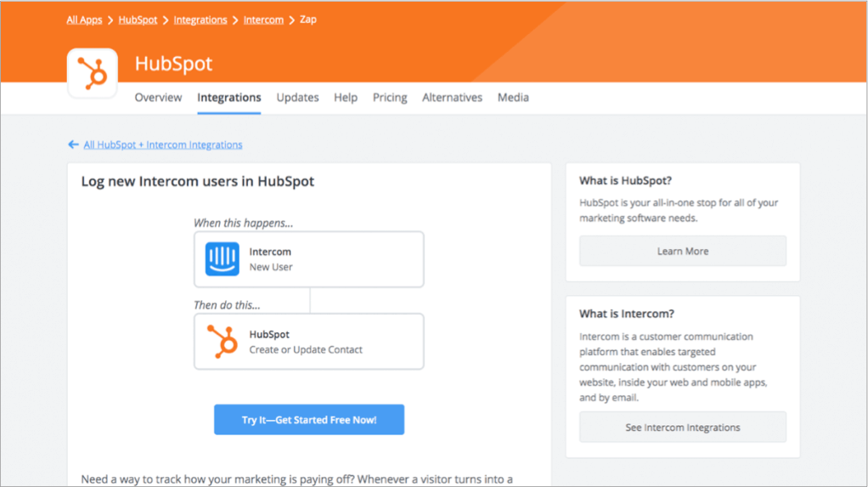Open the Pricing tab
This screenshot has width=868, height=487.
tap(390, 98)
